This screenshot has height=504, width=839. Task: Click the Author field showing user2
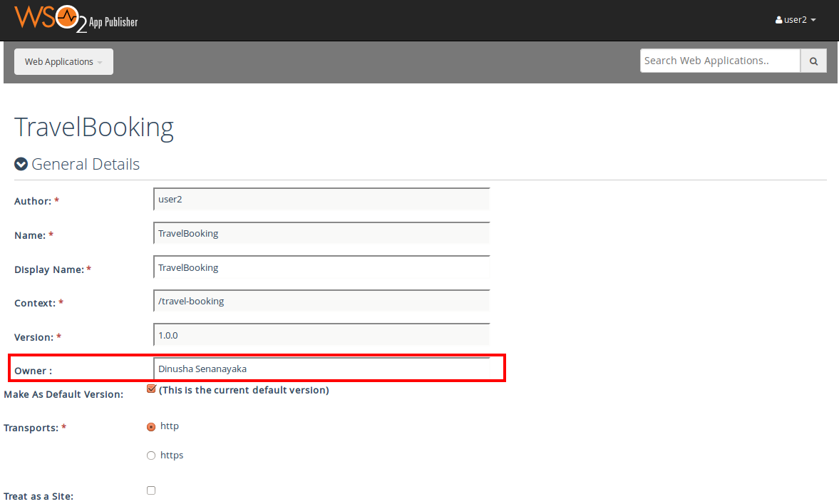(x=321, y=199)
